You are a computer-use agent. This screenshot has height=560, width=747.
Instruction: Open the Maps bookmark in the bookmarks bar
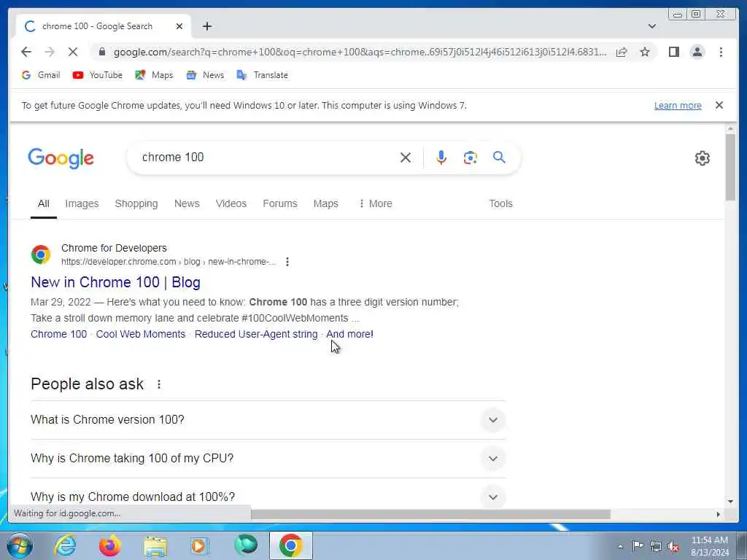click(x=154, y=75)
